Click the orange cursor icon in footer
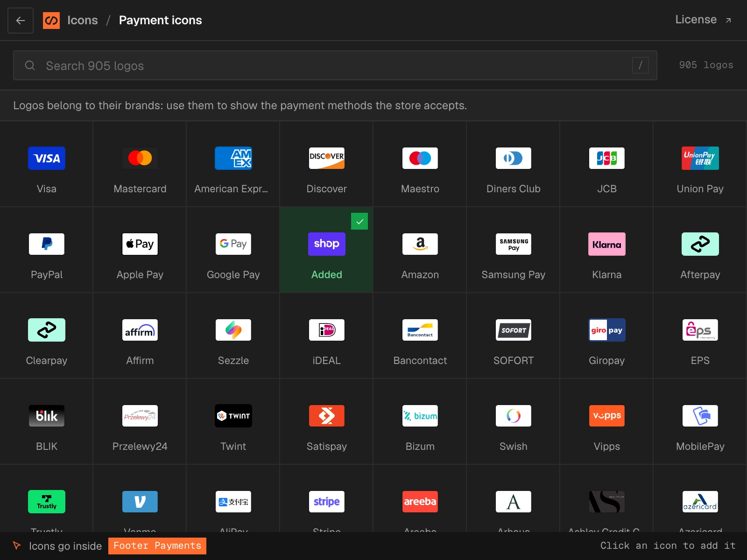The height and width of the screenshot is (560, 747). tap(17, 546)
